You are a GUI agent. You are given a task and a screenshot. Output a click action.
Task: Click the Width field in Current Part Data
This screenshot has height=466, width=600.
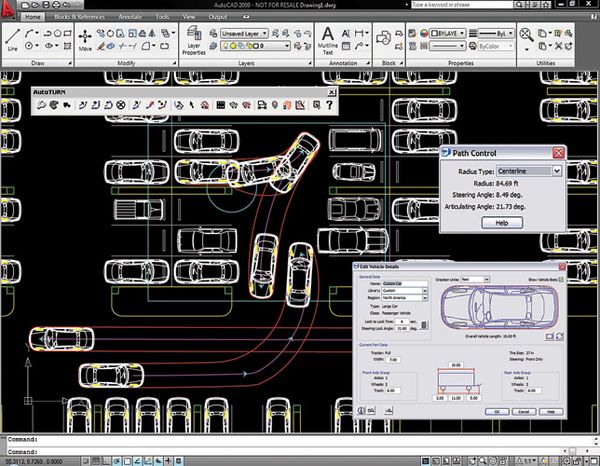pos(393,360)
